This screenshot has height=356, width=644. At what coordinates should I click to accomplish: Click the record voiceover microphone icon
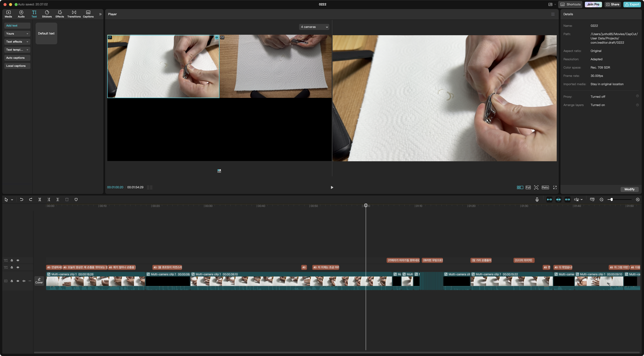(x=537, y=200)
